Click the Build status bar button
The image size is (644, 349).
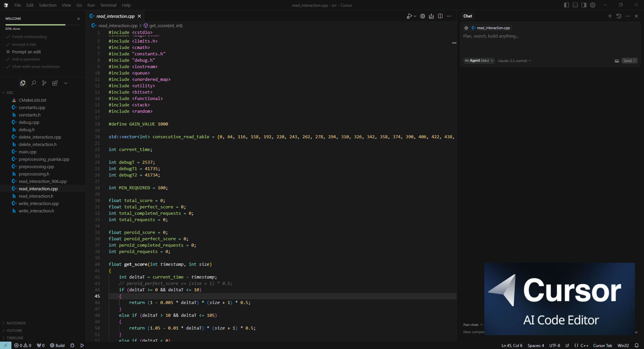[x=57, y=345]
